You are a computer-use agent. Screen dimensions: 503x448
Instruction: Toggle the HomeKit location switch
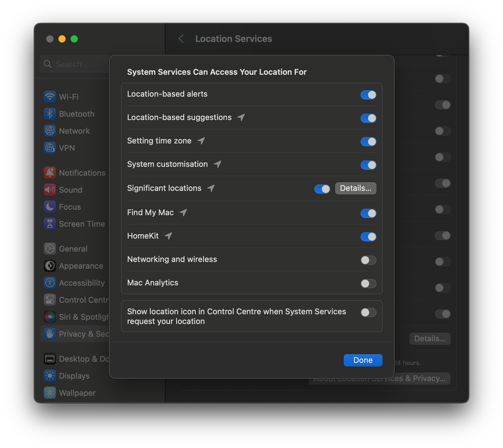point(368,237)
